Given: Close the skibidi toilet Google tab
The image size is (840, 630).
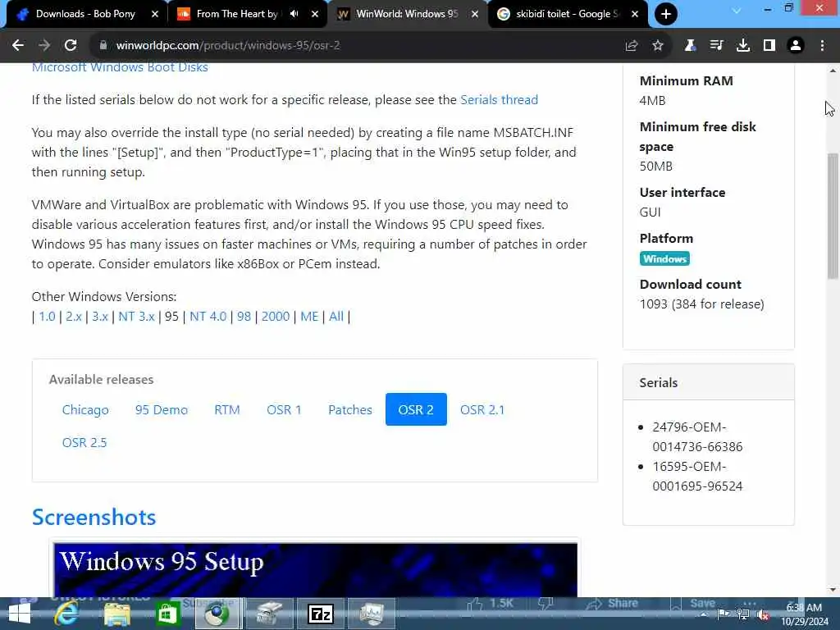Looking at the screenshot, I should click(x=635, y=14).
